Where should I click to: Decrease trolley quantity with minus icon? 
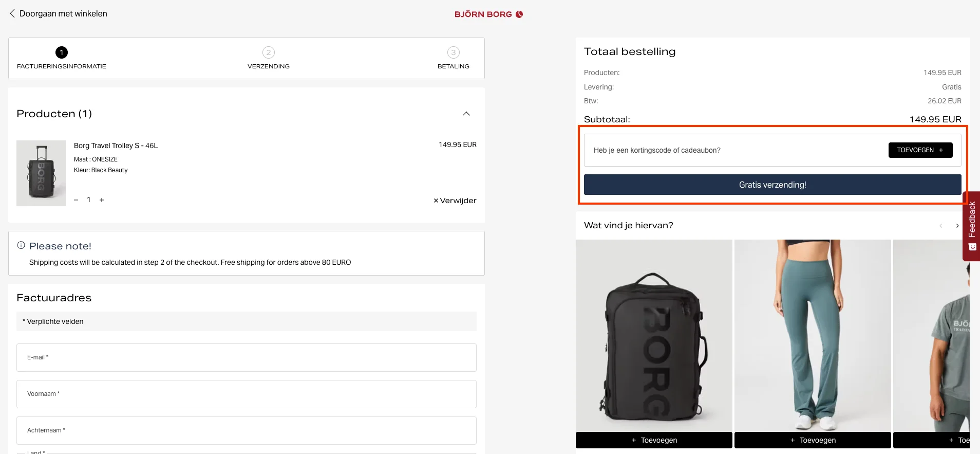(x=76, y=200)
